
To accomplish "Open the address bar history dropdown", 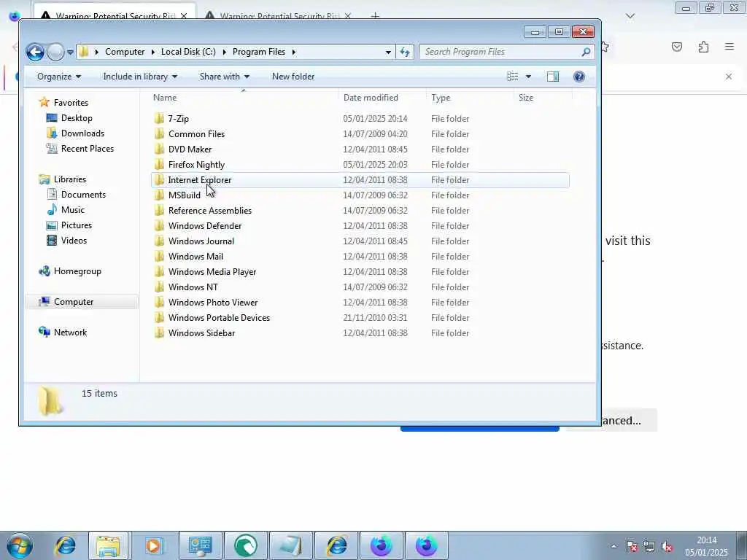I will [x=388, y=52].
